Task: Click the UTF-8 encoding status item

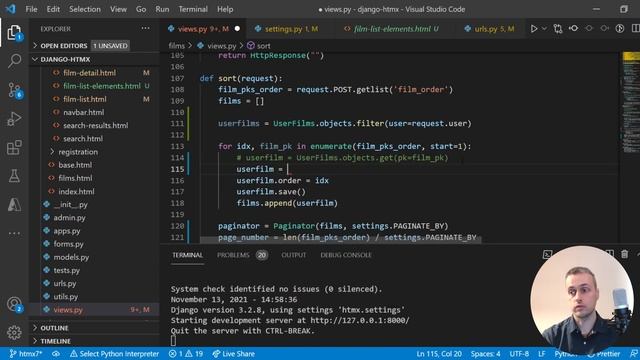Action: click(519, 354)
